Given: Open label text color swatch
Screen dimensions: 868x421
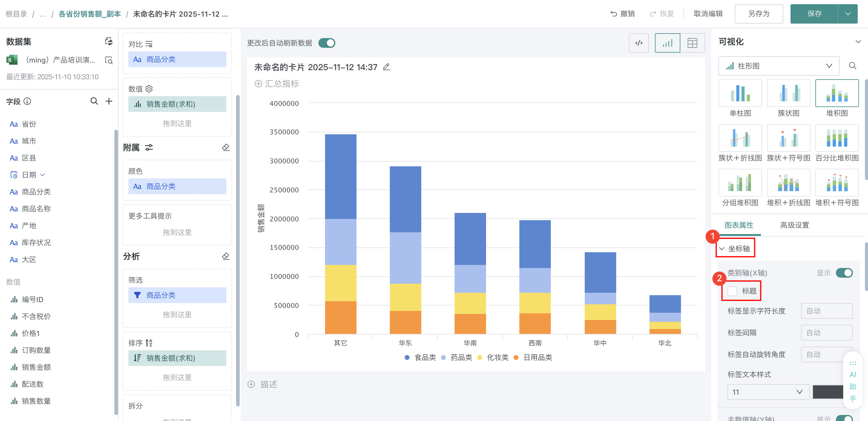Looking at the screenshot, I should point(827,392).
